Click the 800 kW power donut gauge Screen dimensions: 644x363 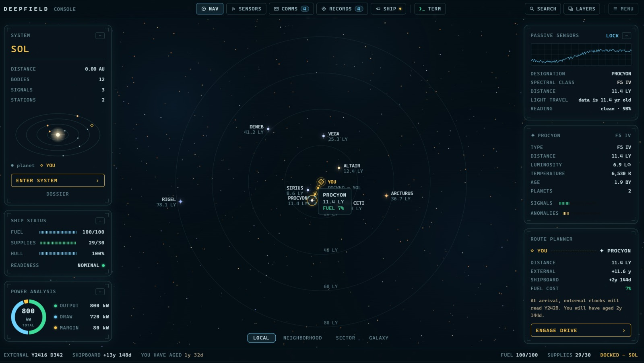pyautogui.click(x=29, y=317)
